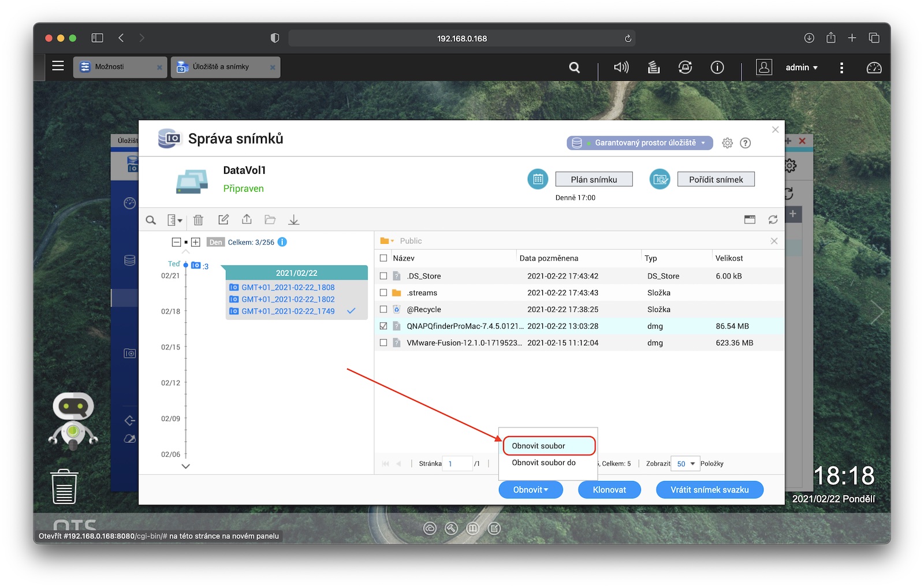The image size is (924, 588).
Task: Click the admin user avatar icon
Action: pos(764,68)
